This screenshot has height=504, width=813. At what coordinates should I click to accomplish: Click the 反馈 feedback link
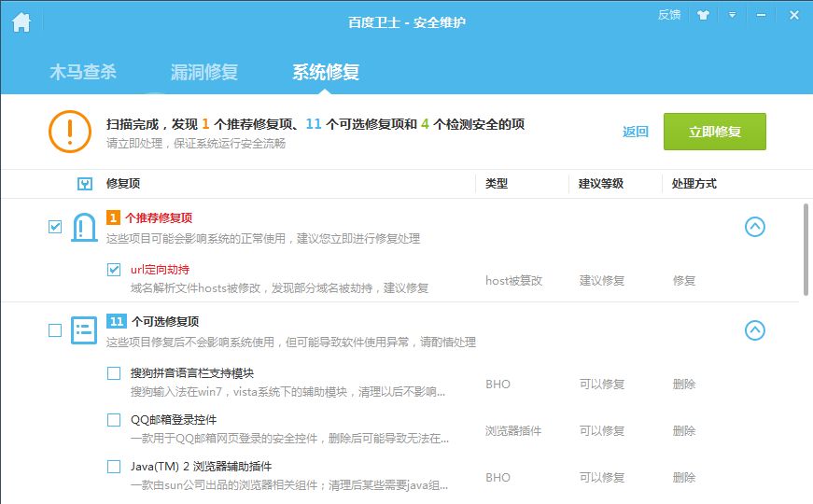pos(669,15)
